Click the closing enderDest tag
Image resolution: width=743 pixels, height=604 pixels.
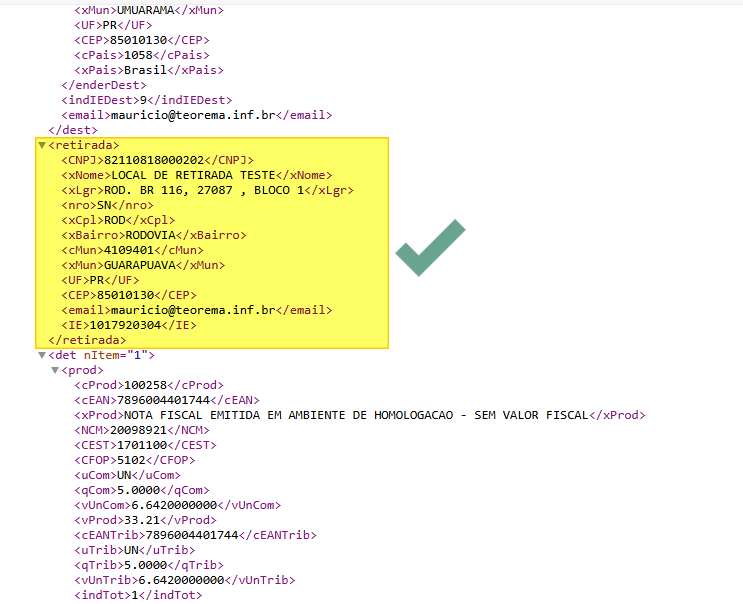(104, 85)
